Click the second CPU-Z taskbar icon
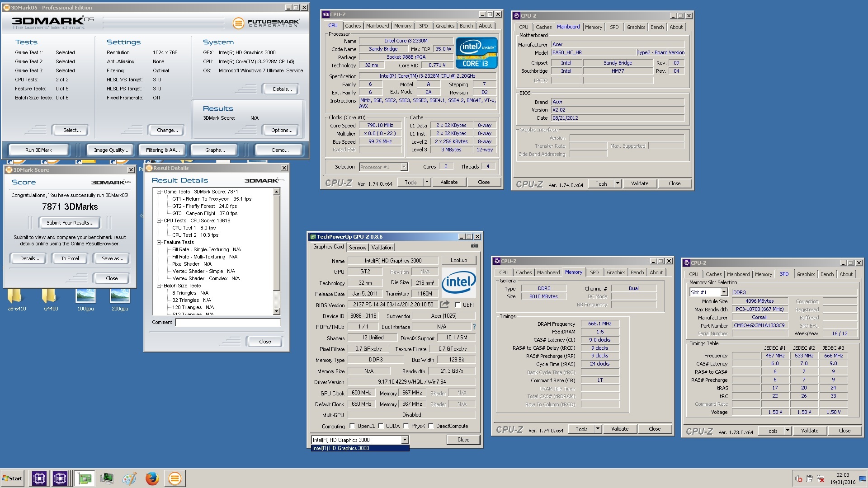Image resolution: width=868 pixels, height=488 pixels. (60, 479)
